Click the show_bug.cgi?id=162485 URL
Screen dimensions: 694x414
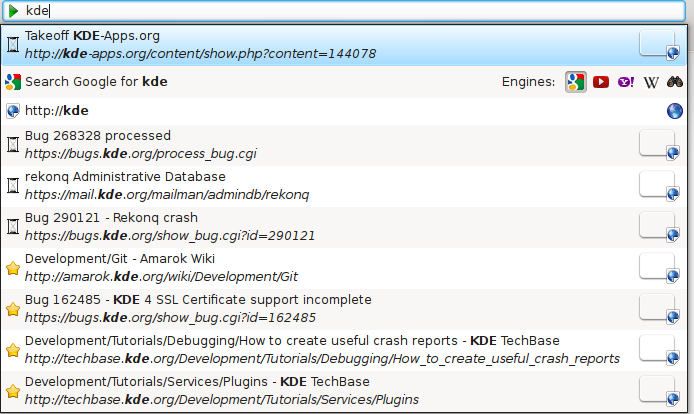click(x=170, y=318)
